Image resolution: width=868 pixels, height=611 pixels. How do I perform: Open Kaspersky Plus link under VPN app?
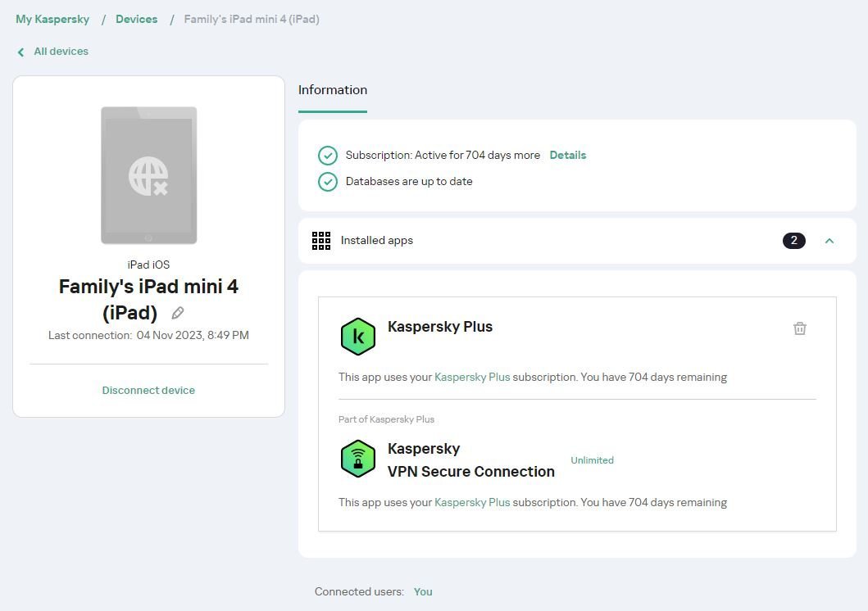click(x=472, y=502)
